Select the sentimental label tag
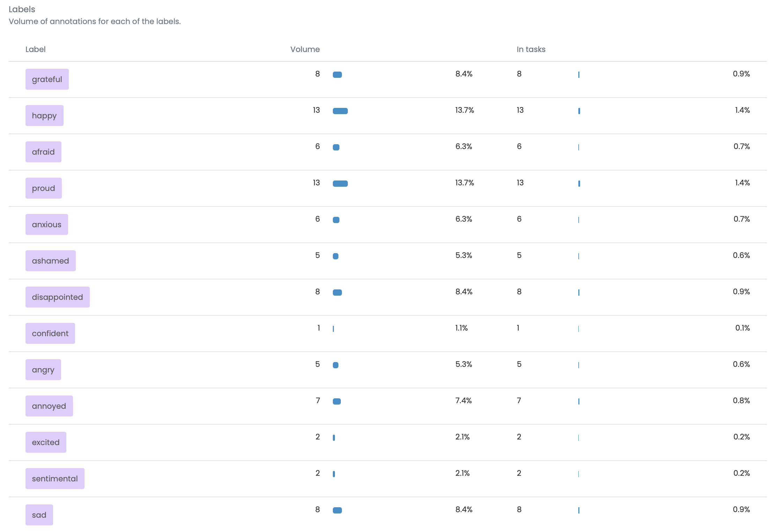This screenshot has width=776, height=532. click(x=55, y=479)
